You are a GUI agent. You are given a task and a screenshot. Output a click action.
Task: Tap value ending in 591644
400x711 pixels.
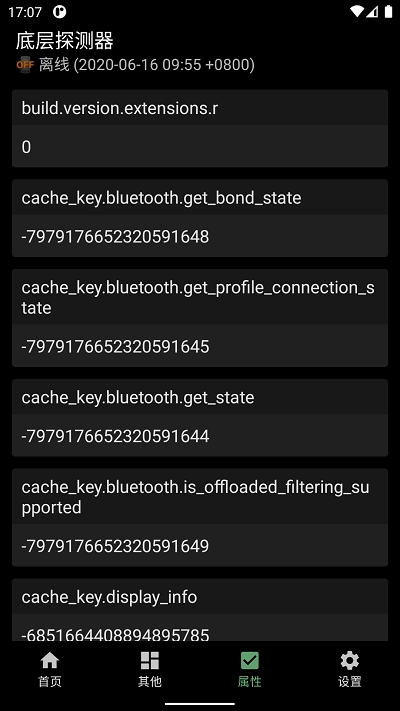[x=115, y=436]
